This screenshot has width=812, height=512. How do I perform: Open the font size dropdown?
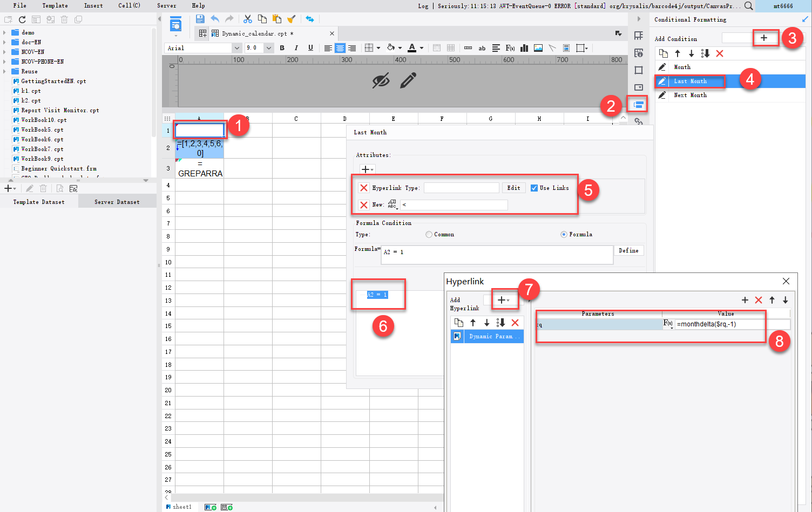pyautogui.click(x=268, y=47)
